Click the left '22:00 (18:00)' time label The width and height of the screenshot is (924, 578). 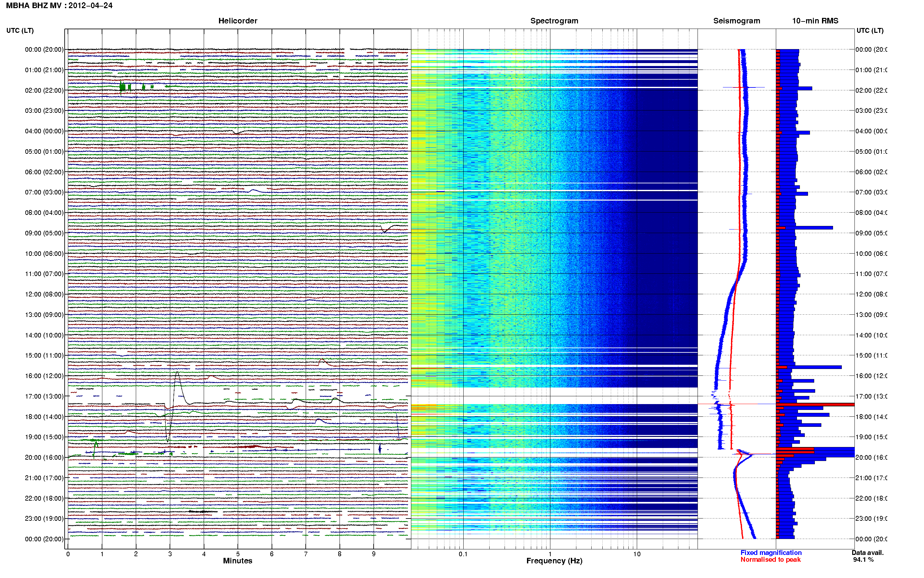44,498
